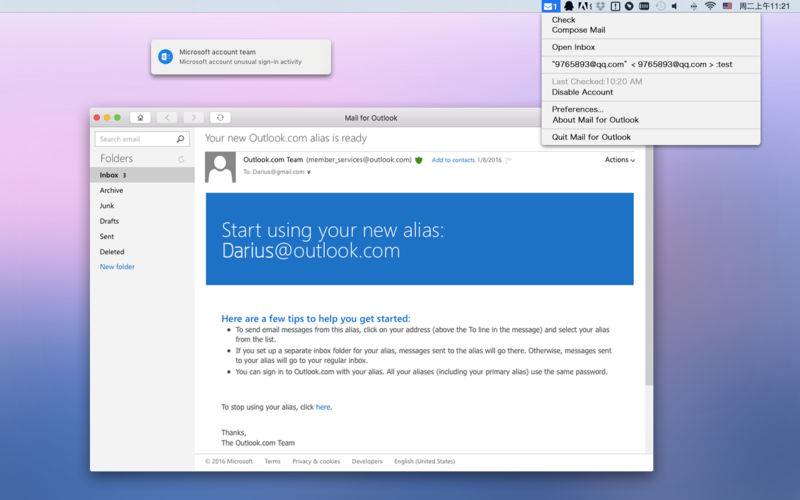This screenshot has height=500, width=800.
Task: Open the Mail for Outlook menu bar icon
Action: point(551,6)
